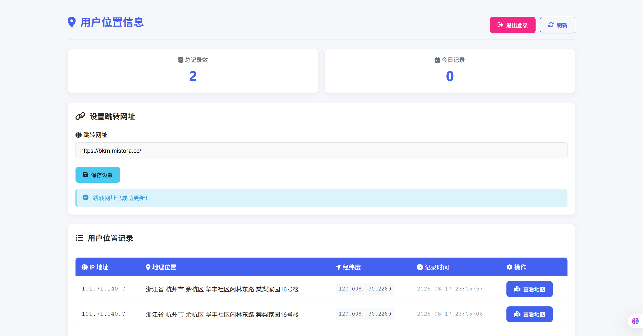Click the checkmark icon in the success message
This screenshot has height=336, width=644.
86,198
